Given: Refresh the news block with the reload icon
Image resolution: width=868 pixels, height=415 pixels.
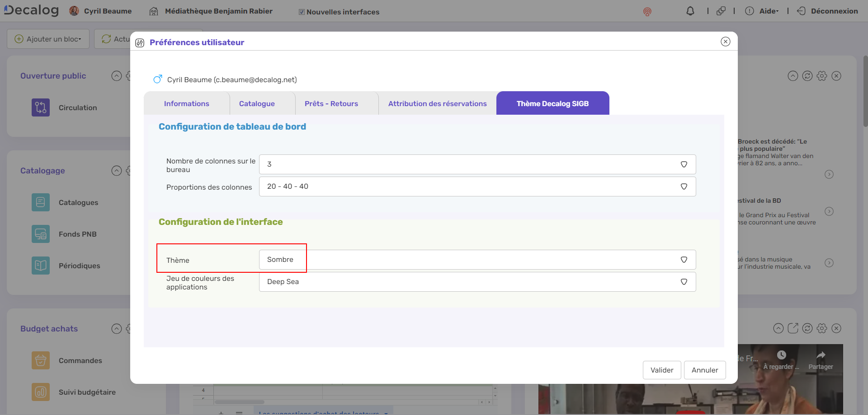Looking at the screenshot, I should pos(807,76).
